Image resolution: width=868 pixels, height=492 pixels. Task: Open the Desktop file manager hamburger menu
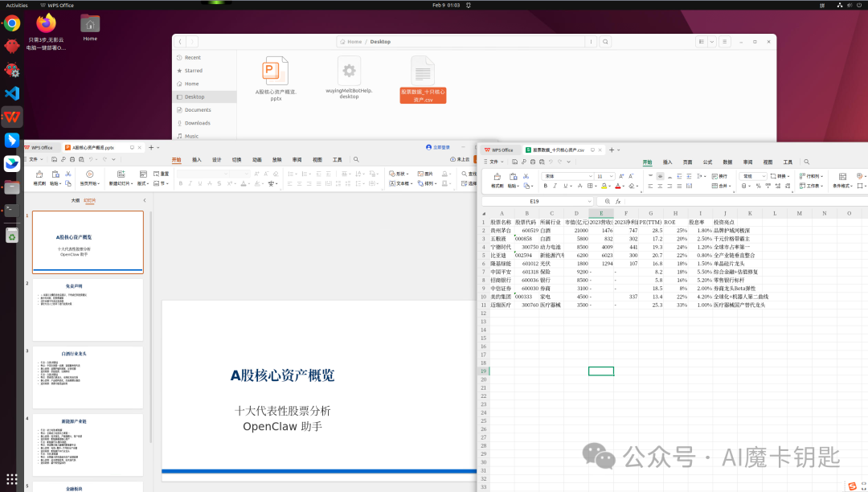pos(724,42)
